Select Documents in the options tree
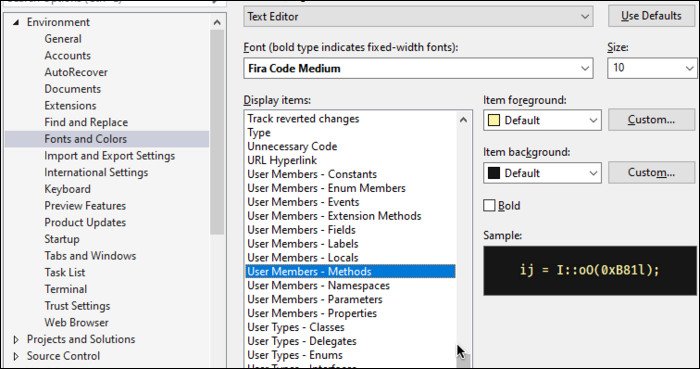This screenshot has height=369, width=700. tap(72, 89)
